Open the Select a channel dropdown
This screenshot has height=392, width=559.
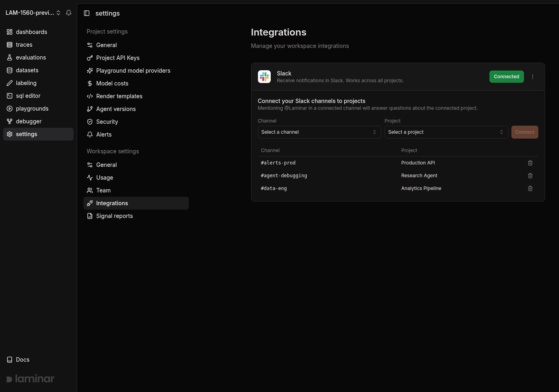[319, 132]
